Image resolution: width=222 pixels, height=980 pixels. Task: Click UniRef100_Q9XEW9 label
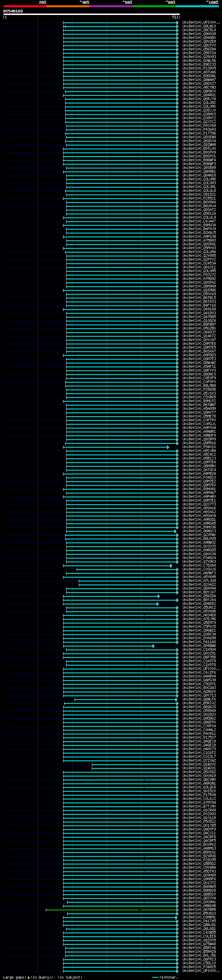pos(199,137)
